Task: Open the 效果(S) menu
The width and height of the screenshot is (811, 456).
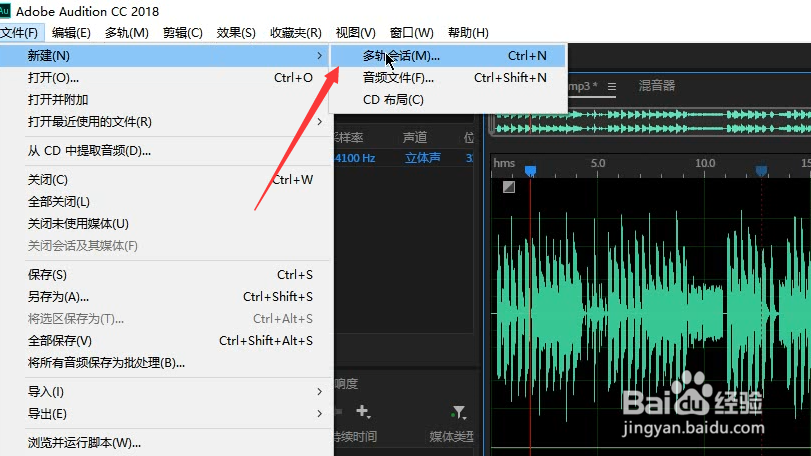Action: (236, 33)
